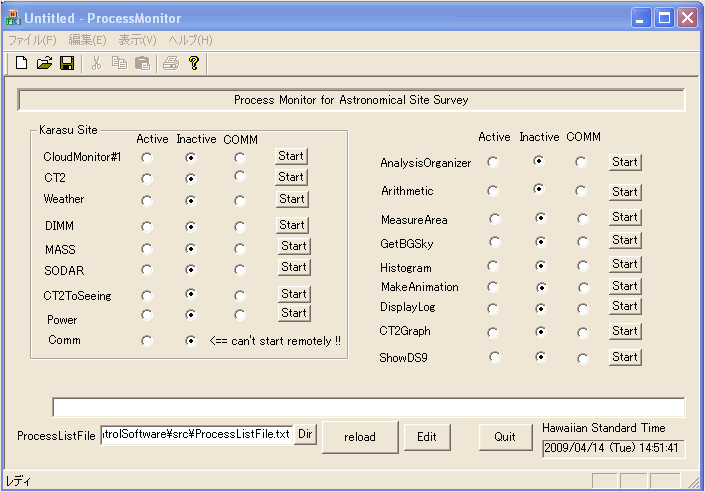Screen dimensions: 705x492
Task: Set DIMM to COMM radio option
Action: [x=239, y=227]
